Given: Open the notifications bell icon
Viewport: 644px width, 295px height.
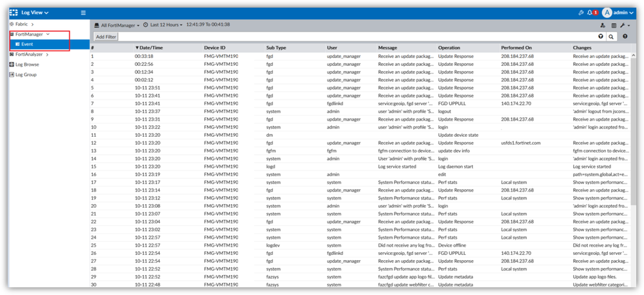Looking at the screenshot, I should [590, 13].
